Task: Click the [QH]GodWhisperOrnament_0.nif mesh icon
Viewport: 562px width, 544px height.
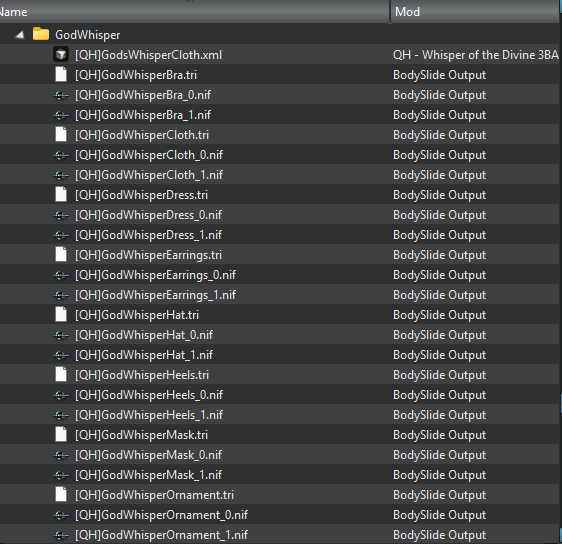Action: [x=61, y=516]
